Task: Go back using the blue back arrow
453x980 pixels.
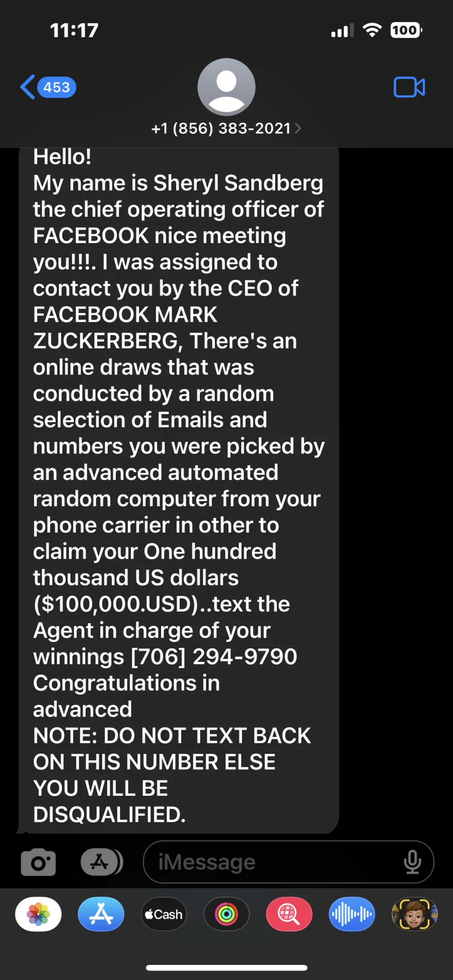Action: pos(28,87)
